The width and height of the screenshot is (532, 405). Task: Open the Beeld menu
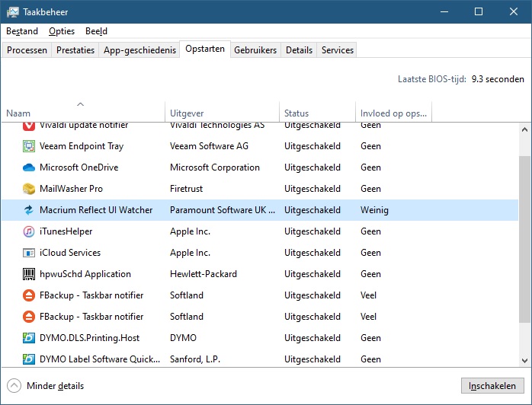96,31
